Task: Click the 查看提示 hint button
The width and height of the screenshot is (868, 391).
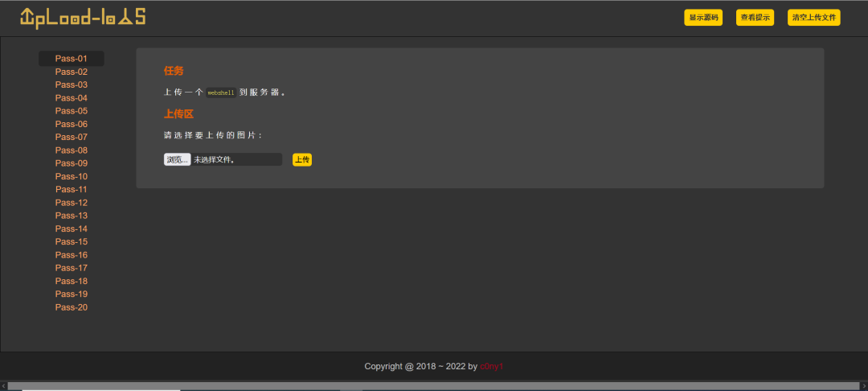Action: click(x=755, y=17)
